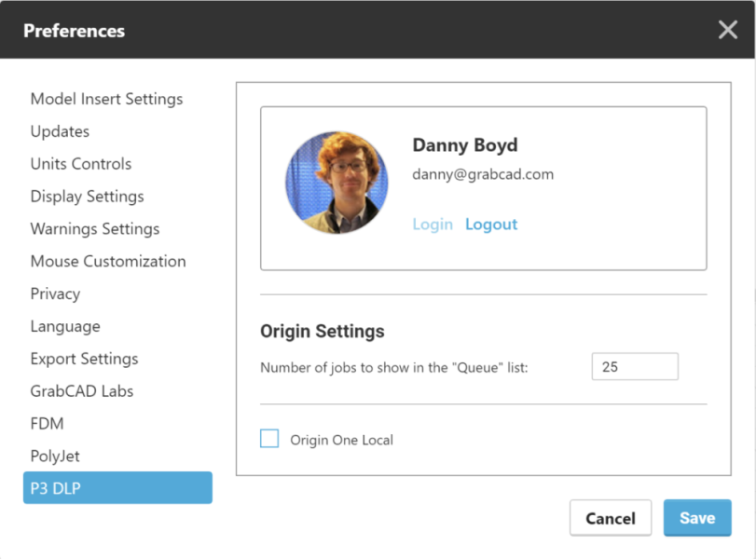
Task: Select the Privacy category
Action: [x=55, y=293]
